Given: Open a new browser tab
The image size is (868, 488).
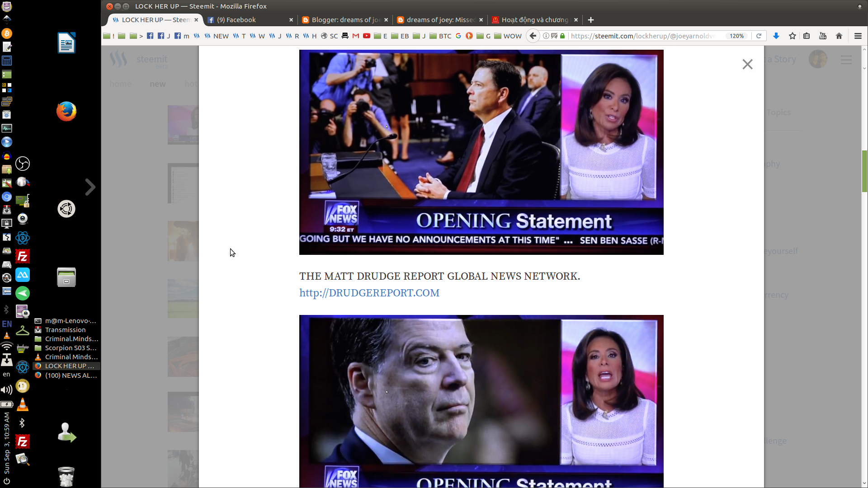Looking at the screenshot, I should click(x=591, y=20).
